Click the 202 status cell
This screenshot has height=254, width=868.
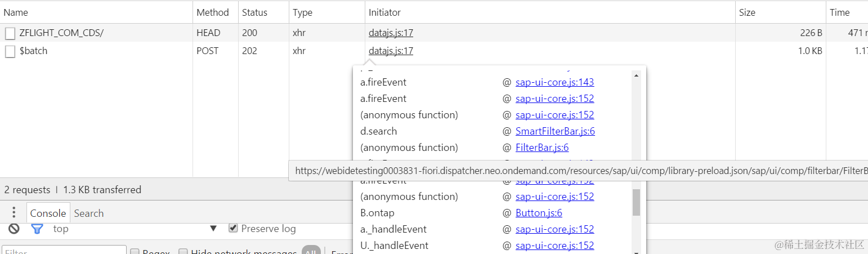[249, 51]
